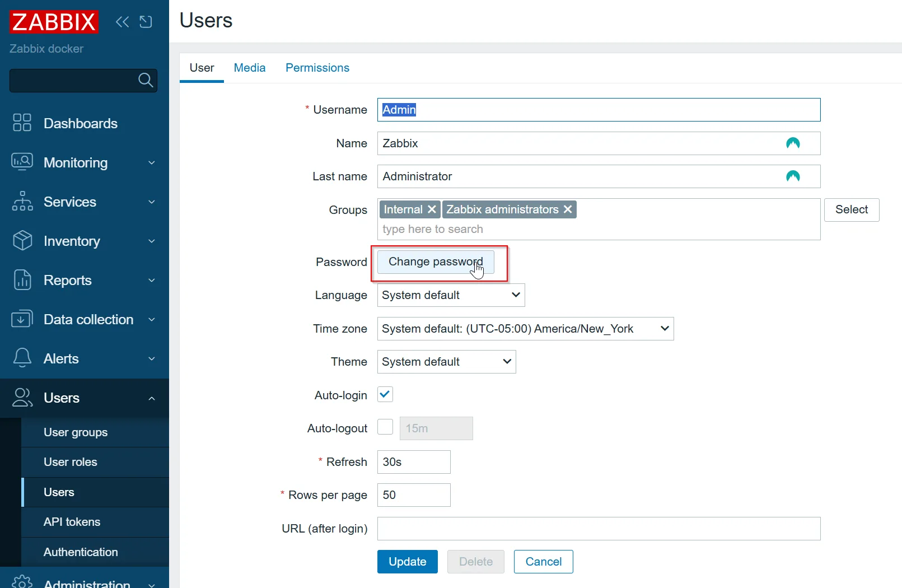
Task: Click the Inventory cube icon
Action: click(22, 240)
